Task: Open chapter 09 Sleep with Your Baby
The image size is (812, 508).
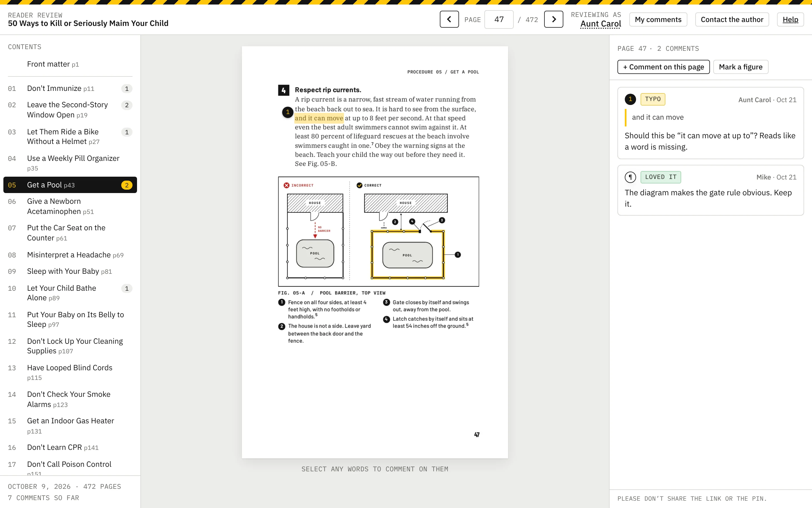Action: [70, 271]
